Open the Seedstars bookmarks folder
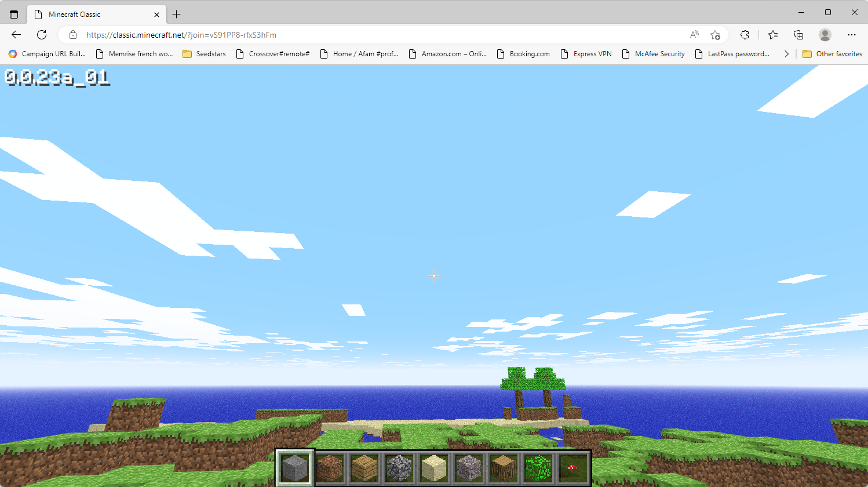 tap(204, 54)
